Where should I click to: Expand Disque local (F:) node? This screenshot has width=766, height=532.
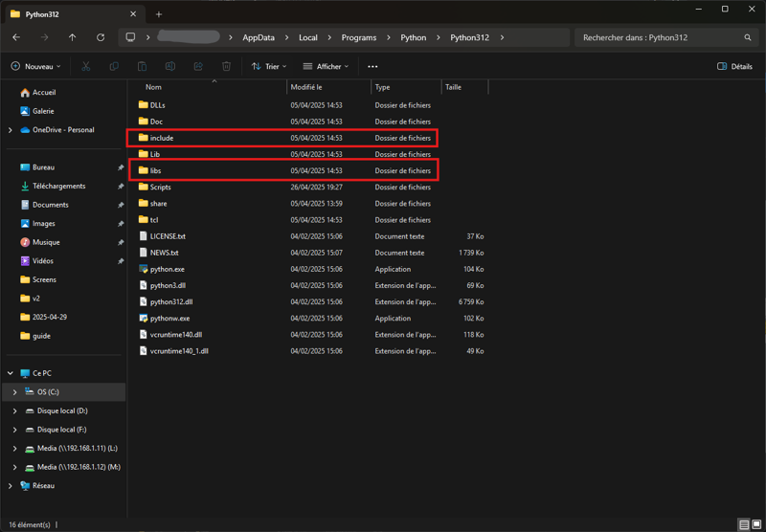14,430
